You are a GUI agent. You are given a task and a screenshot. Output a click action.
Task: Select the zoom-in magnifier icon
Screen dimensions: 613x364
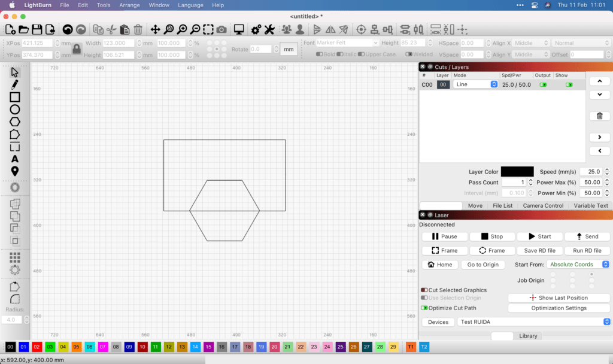[181, 29]
